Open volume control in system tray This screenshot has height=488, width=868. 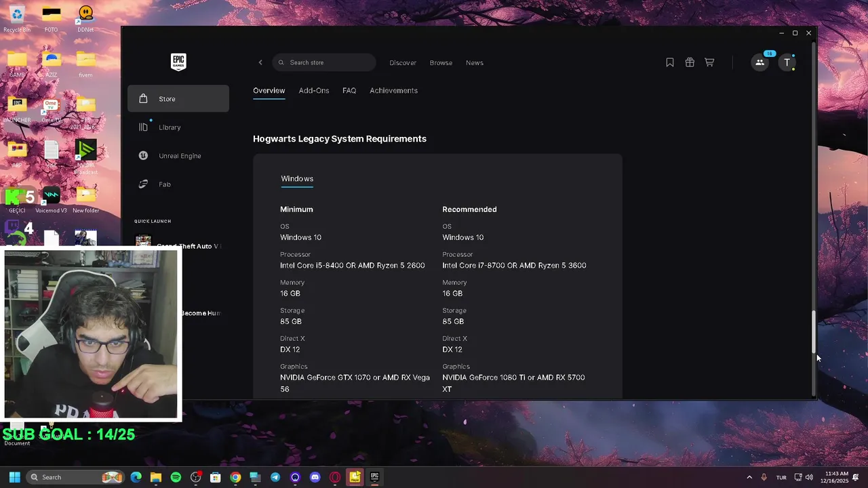pyautogui.click(x=809, y=477)
